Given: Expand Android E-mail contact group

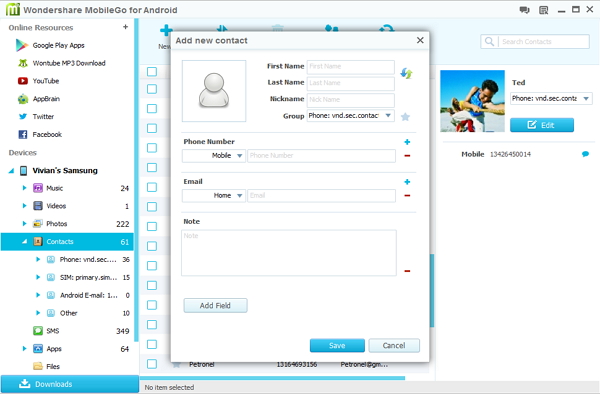Looking at the screenshot, I should [x=38, y=295].
